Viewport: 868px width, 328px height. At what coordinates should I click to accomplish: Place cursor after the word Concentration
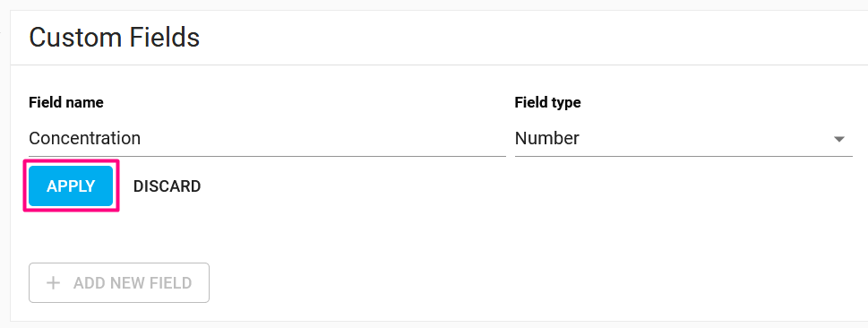click(142, 138)
